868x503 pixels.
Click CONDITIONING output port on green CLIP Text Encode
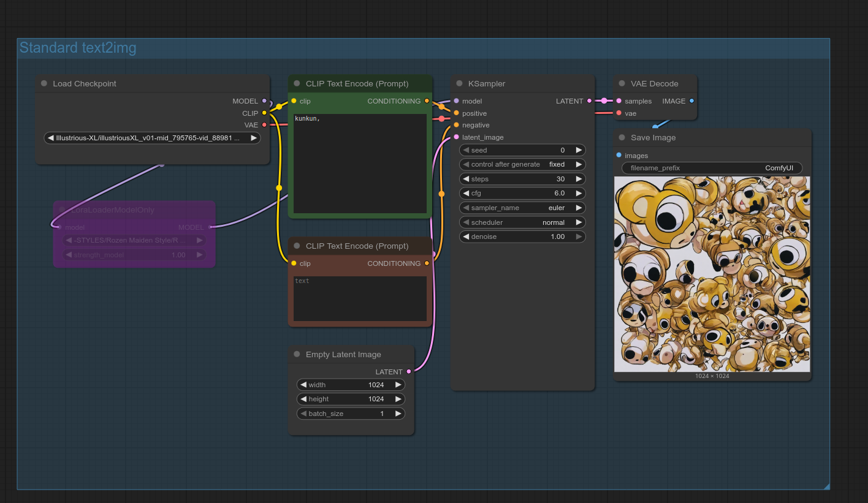tap(427, 101)
